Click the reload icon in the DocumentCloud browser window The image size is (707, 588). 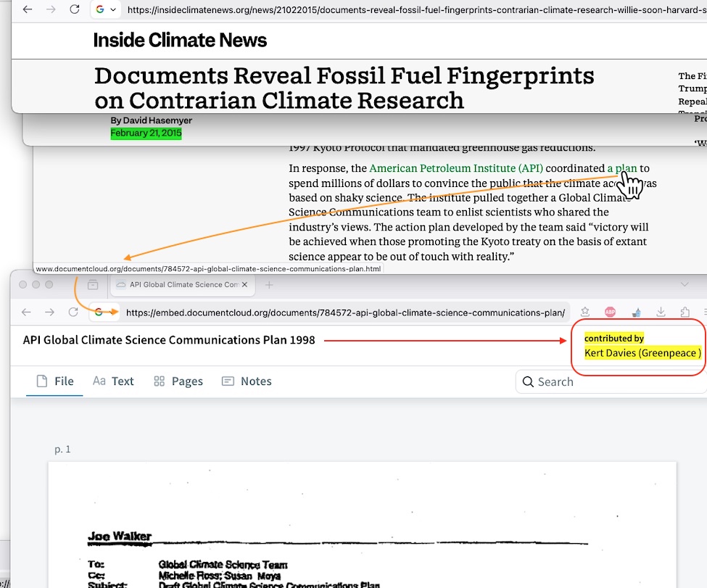point(73,312)
